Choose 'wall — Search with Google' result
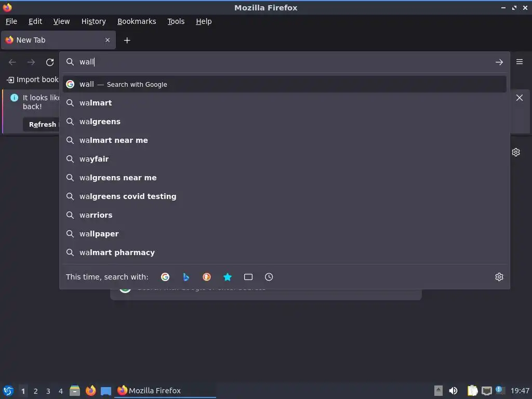Image resolution: width=532 pixels, height=399 pixels. (x=284, y=84)
